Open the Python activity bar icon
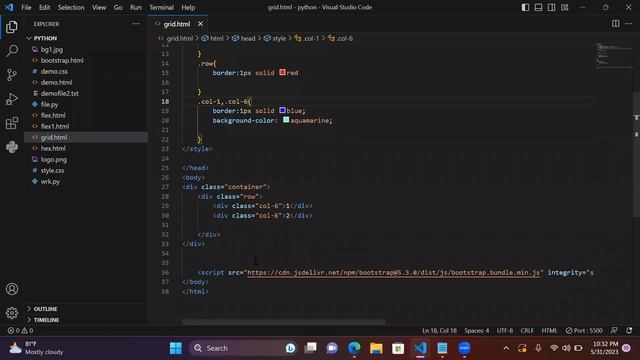 pos(12,147)
